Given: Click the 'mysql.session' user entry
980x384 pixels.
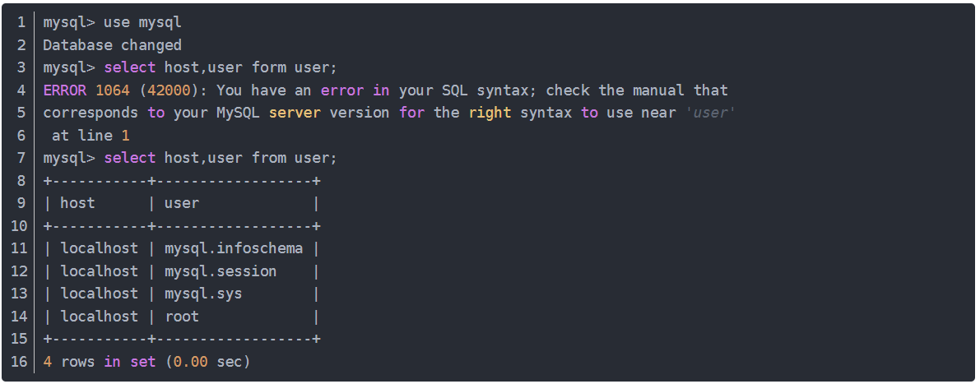Looking at the screenshot, I should [x=221, y=271].
